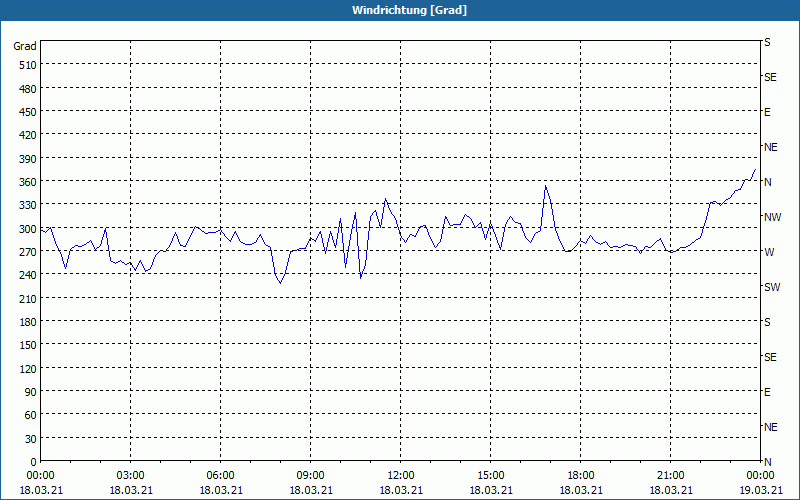Select the SE compass label level with 480

[x=770, y=77]
